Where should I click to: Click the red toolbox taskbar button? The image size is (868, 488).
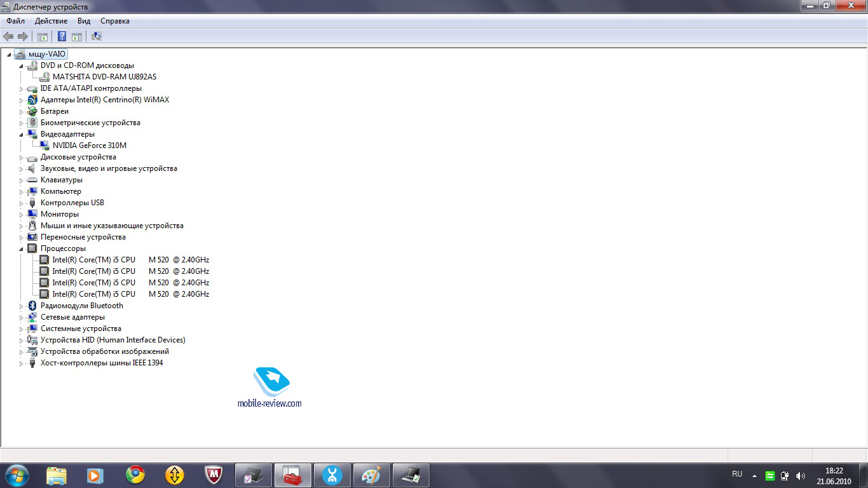[x=292, y=475]
